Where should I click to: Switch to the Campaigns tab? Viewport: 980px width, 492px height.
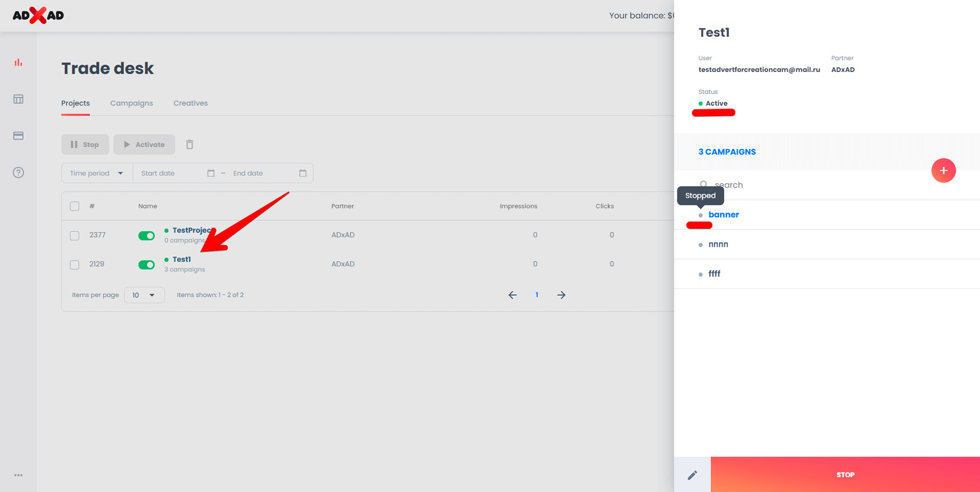(131, 103)
